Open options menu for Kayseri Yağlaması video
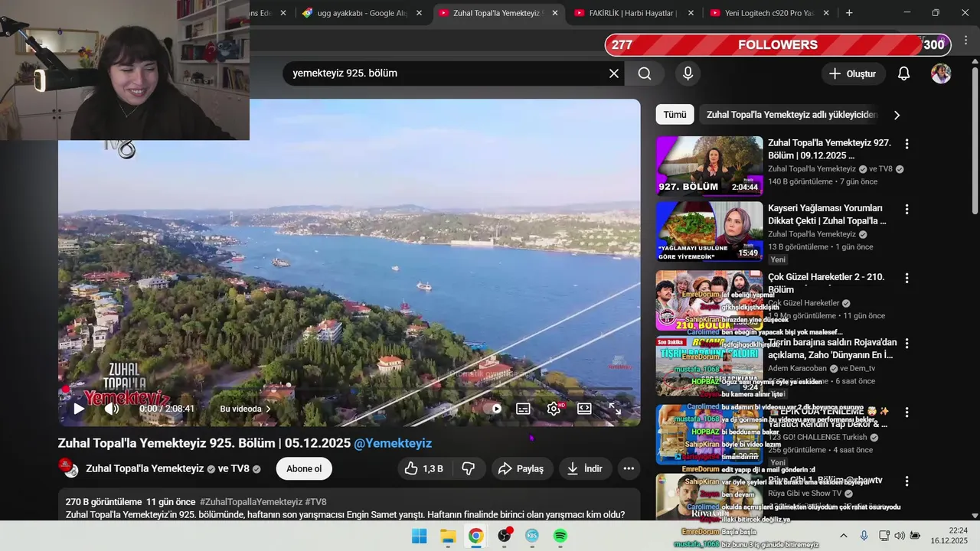This screenshot has height=551, width=980. (x=906, y=209)
